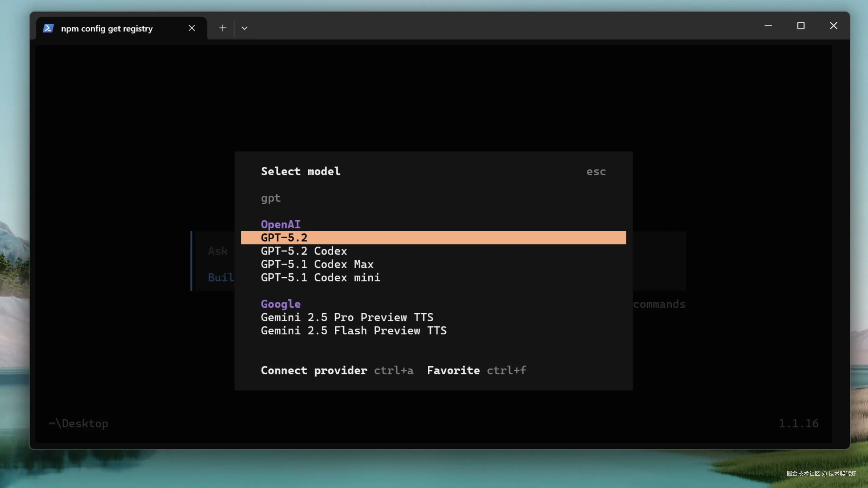Pick the GPT-5.1 Codex Max model

click(x=317, y=264)
